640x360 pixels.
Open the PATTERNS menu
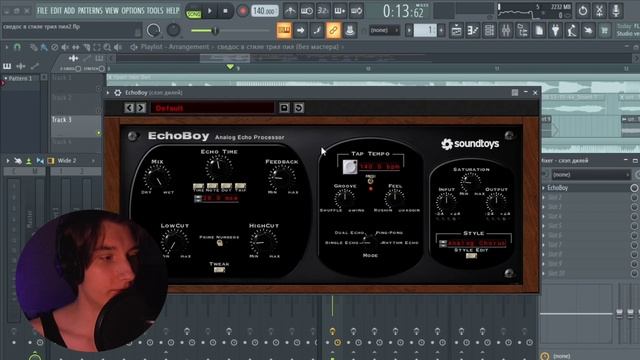click(x=90, y=11)
